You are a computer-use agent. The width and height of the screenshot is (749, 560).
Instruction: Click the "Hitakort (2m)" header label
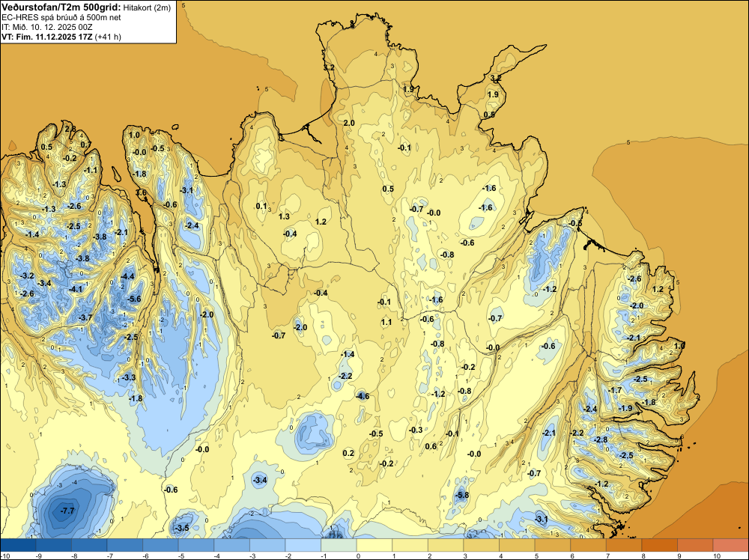pyautogui.click(x=147, y=7)
